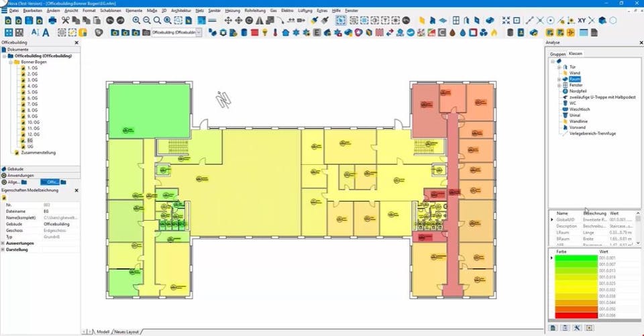Click the thermometer heating icon
644x336 pixels.
[275, 32]
